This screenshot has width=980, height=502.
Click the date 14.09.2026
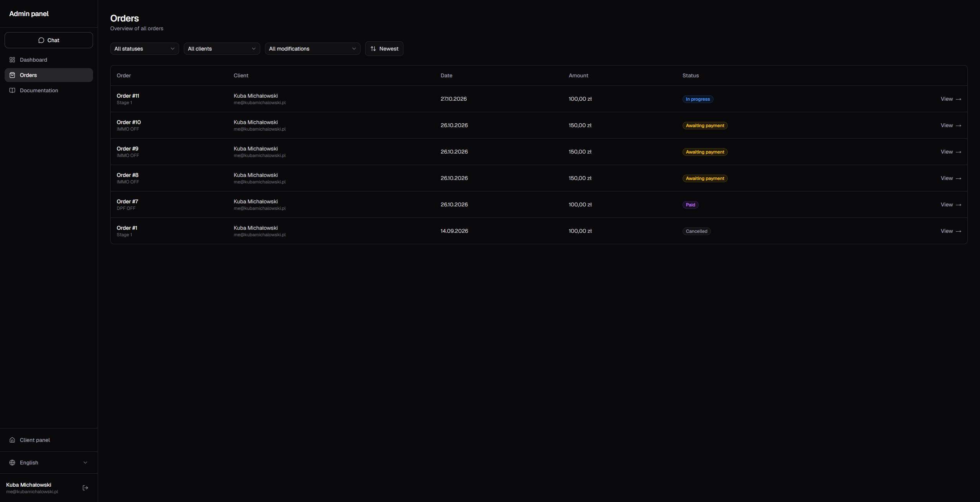coord(454,231)
